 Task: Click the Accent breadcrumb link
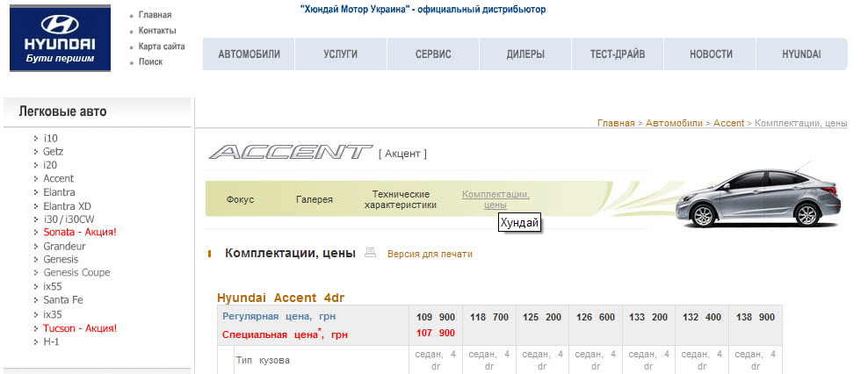728,123
